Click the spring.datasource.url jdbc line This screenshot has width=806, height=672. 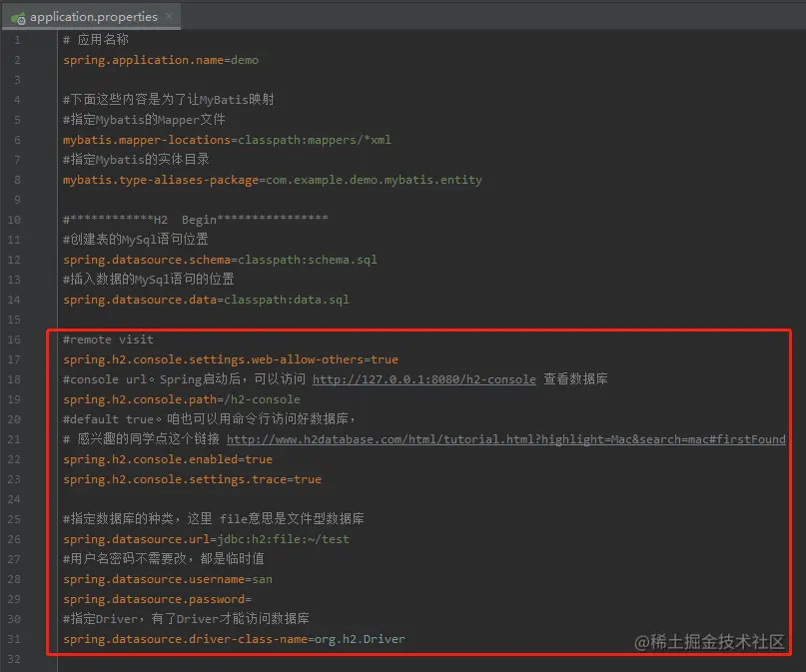coord(206,539)
